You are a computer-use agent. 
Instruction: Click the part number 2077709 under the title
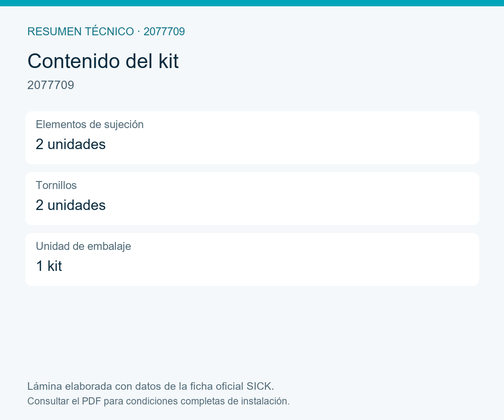point(51,85)
